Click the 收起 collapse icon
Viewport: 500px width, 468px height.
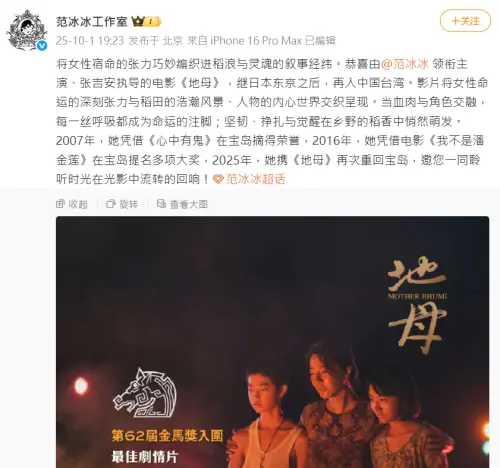click(x=60, y=204)
